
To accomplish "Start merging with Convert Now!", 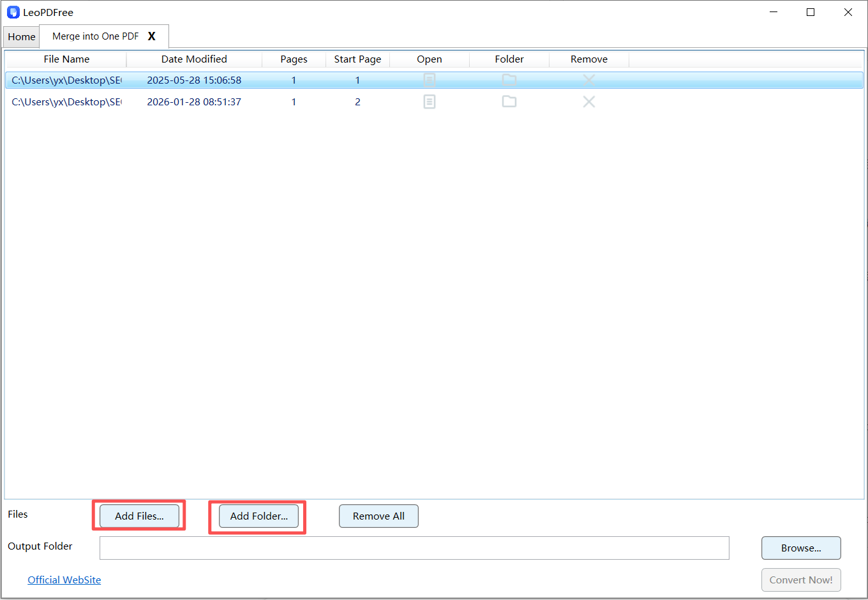I will tap(801, 580).
